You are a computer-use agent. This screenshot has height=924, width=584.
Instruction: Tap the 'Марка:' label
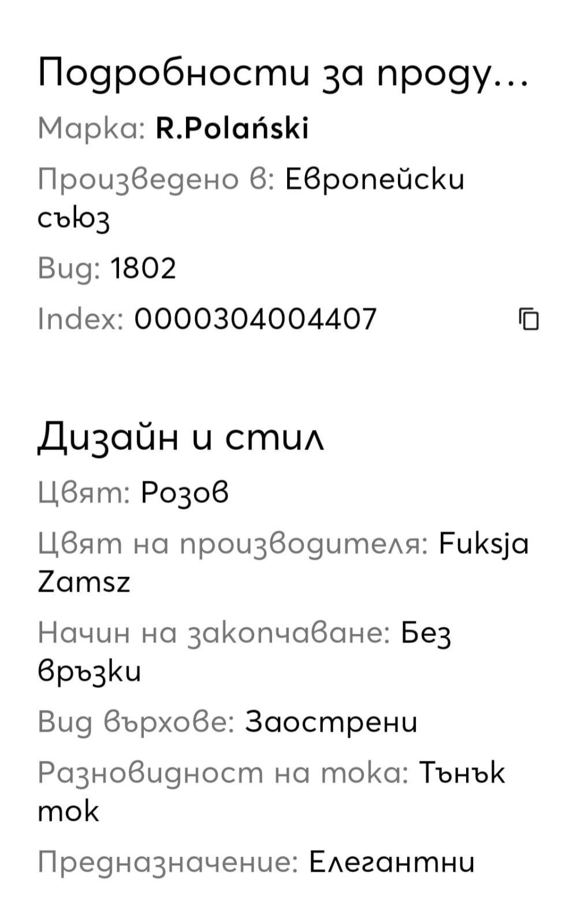pyautogui.click(x=92, y=128)
